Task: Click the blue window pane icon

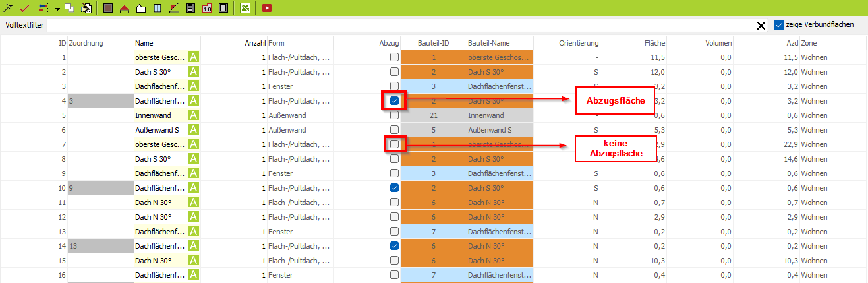Action: pyautogui.click(x=158, y=9)
